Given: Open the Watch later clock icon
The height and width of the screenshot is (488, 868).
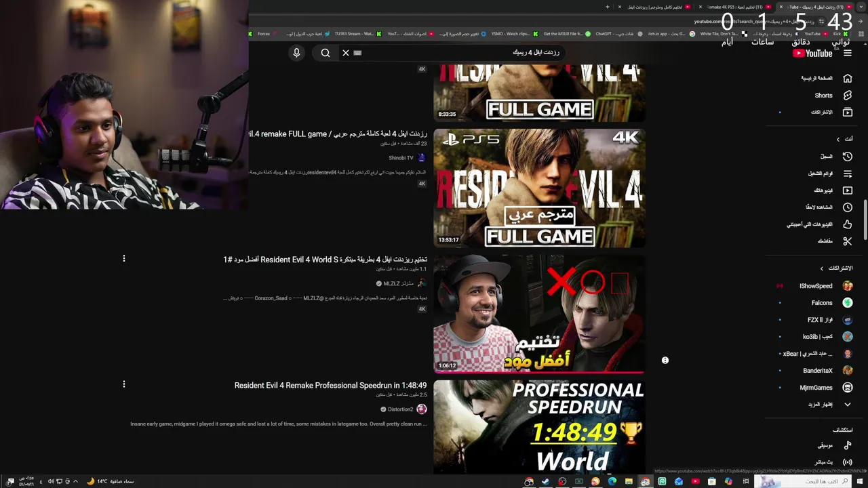Looking at the screenshot, I should (848, 207).
